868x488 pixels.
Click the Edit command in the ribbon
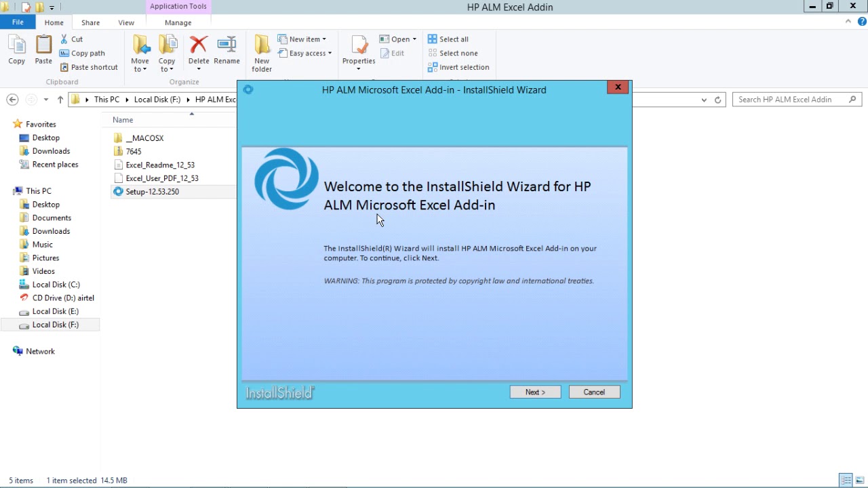pyautogui.click(x=392, y=53)
